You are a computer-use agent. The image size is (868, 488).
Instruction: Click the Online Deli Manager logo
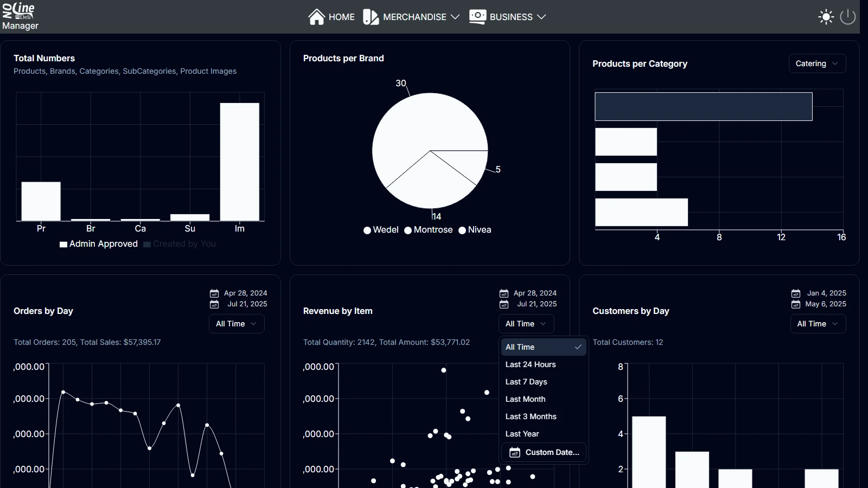(x=20, y=16)
